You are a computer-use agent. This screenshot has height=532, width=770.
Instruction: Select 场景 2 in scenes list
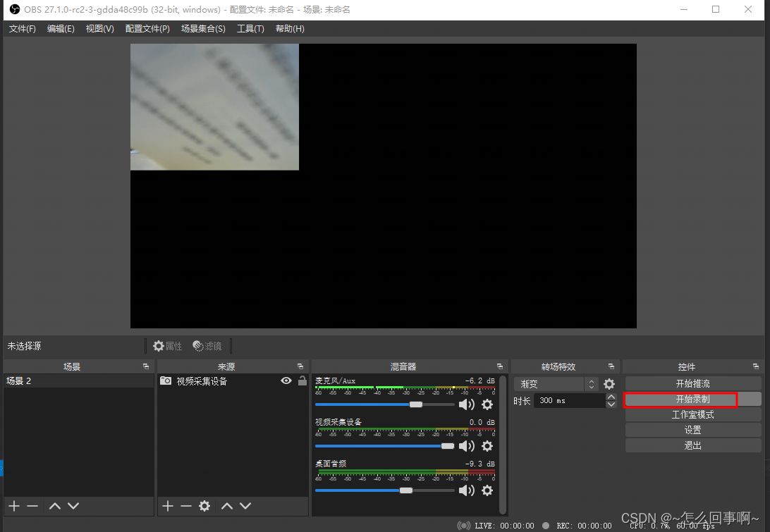click(78, 381)
